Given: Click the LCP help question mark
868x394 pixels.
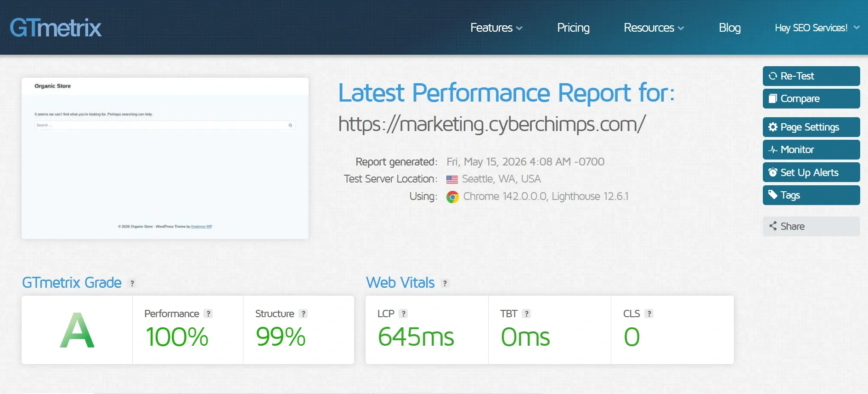Looking at the screenshot, I should [x=403, y=314].
